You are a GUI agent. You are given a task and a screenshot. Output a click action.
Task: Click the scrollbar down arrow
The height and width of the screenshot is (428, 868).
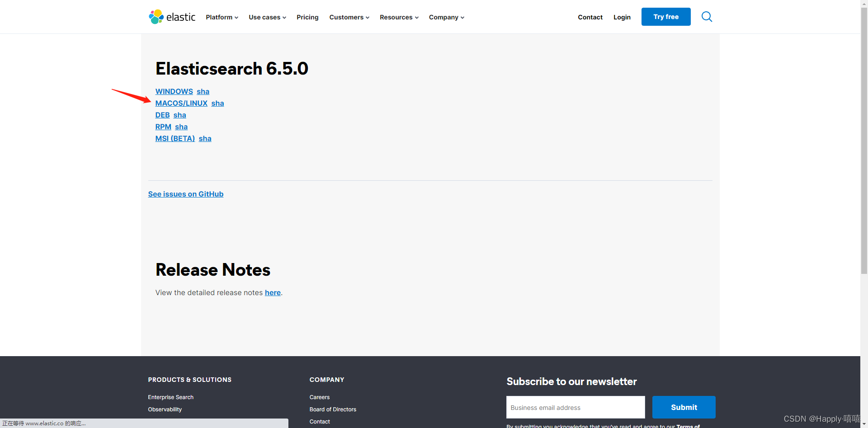[864, 424]
